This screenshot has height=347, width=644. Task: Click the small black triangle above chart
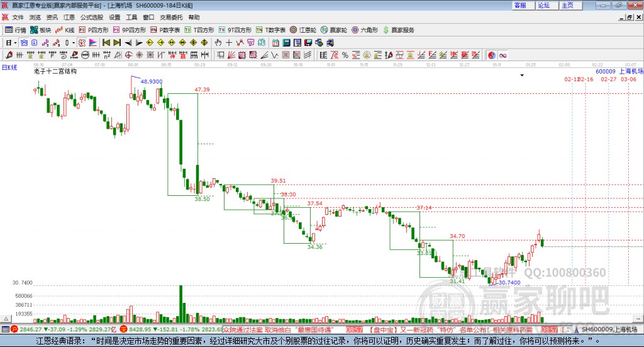[x=522, y=75]
